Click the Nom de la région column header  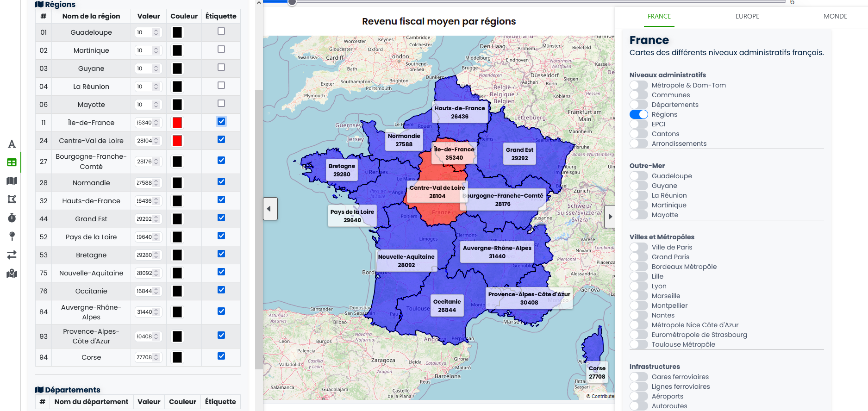click(91, 16)
